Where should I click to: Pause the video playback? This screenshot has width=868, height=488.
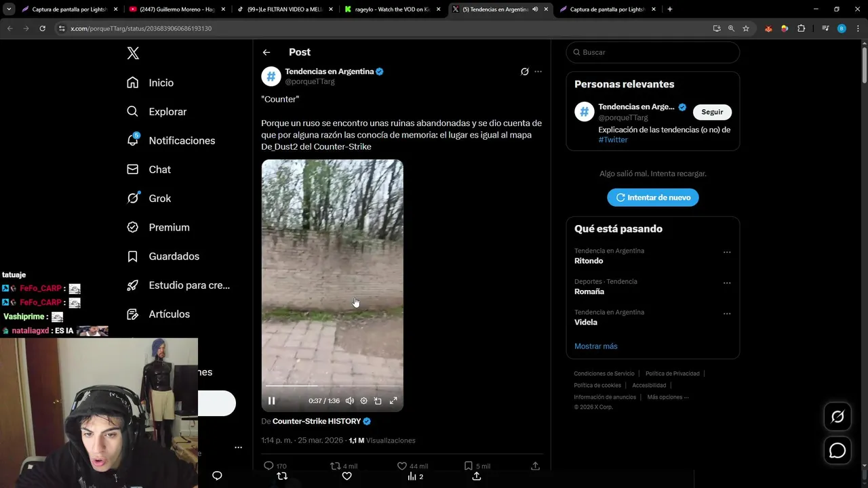271,401
